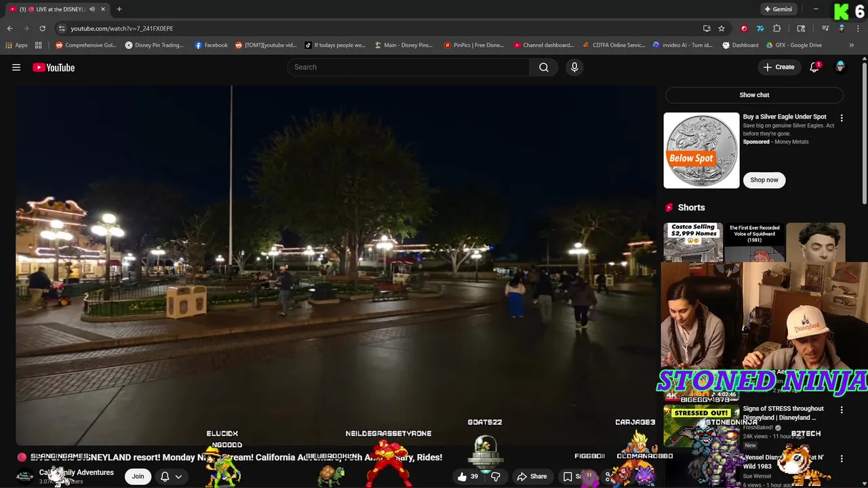The image size is (868, 488).
Task: Open Comprehensive Gol... bookmark
Action: click(x=85, y=45)
